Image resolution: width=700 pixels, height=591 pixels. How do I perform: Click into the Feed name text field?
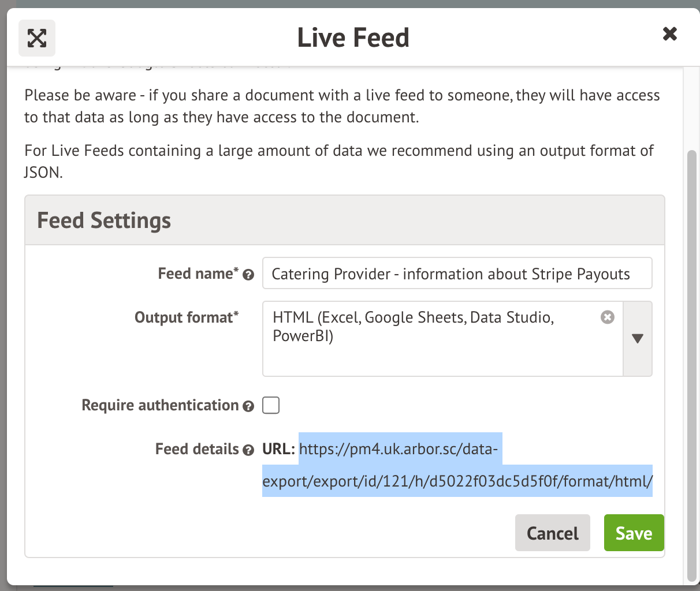click(457, 274)
